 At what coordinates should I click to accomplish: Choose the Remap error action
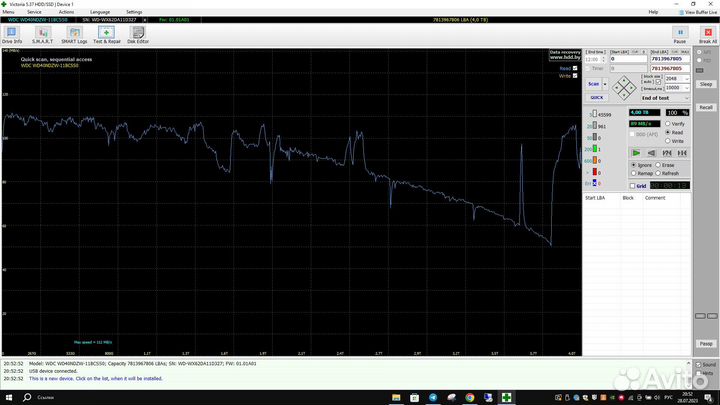(635, 173)
